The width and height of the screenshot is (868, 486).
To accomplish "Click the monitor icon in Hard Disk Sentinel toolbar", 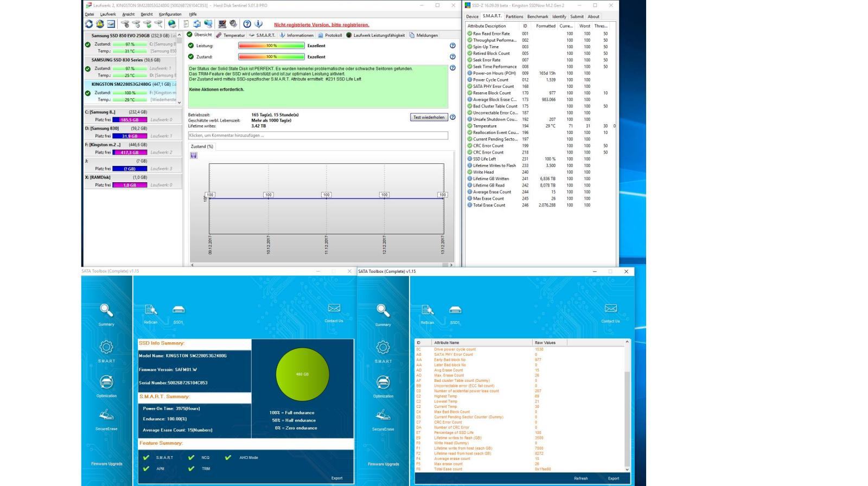I will click(222, 24).
